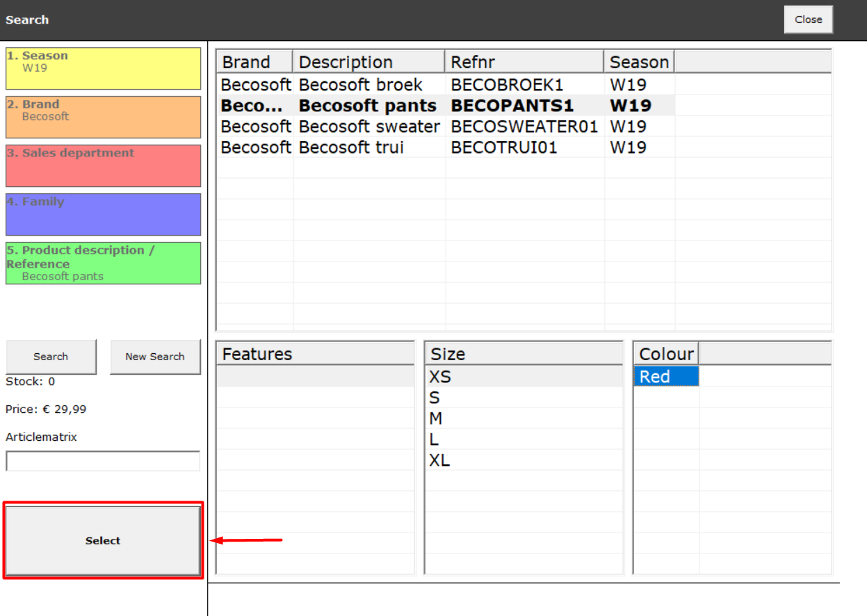The image size is (867, 616).
Task: Select the Red colour entry
Action: click(x=666, y=377)
